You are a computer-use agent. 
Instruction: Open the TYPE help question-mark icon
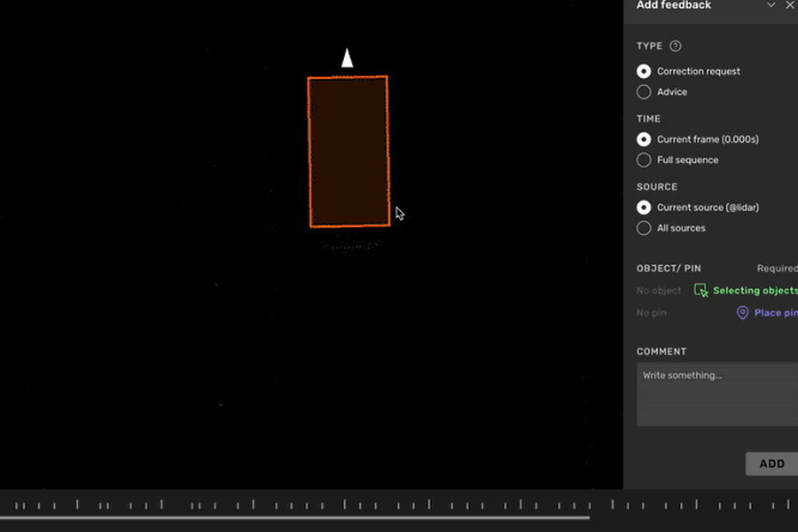point(676,46)
